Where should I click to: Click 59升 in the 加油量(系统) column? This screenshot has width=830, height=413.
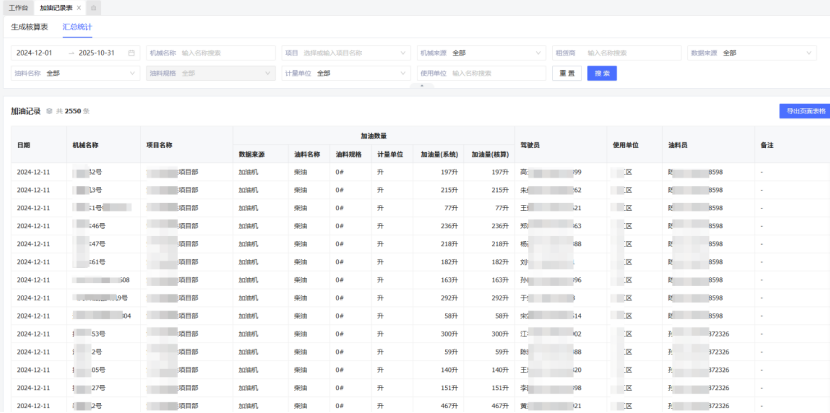click(x=452, y=352)
